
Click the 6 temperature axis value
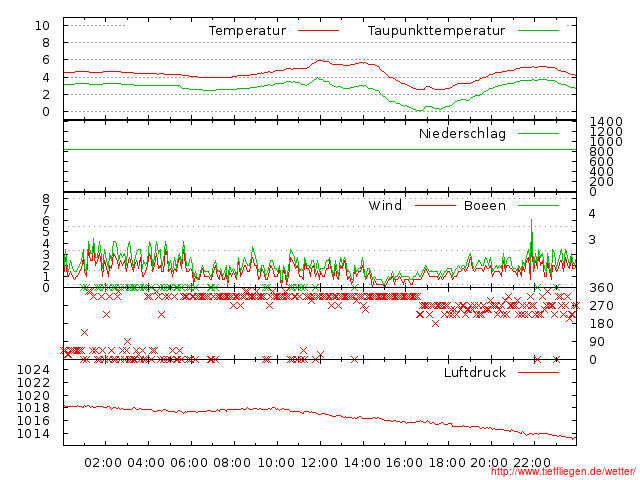point(46,60)
